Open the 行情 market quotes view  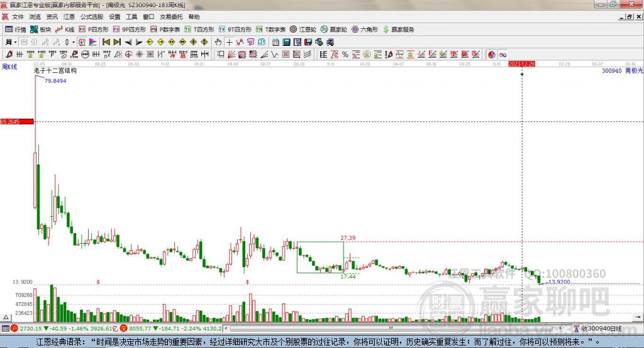16,30
